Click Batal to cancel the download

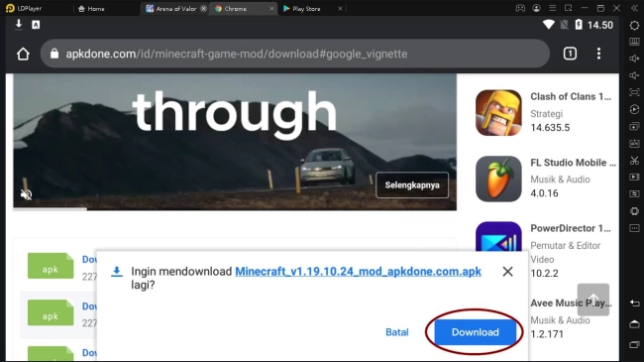tap(396, 332)
